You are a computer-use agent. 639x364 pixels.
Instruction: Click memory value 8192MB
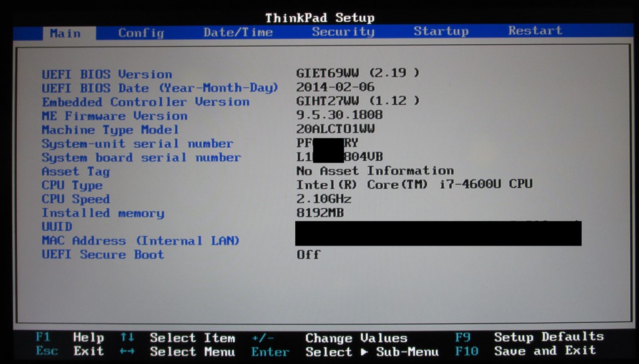point(320,213)
